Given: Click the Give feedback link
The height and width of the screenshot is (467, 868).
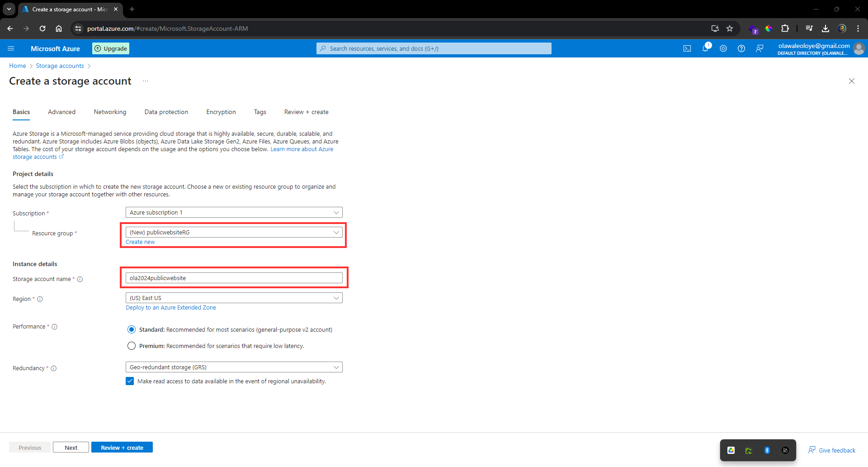Looking at the screenshot, I should [832, 450].
